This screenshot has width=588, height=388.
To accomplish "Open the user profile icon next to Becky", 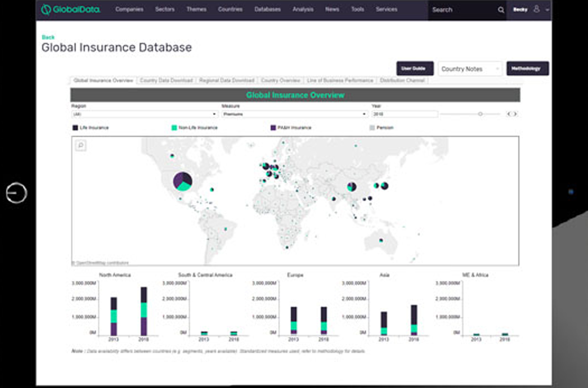I will coord(536,9).
